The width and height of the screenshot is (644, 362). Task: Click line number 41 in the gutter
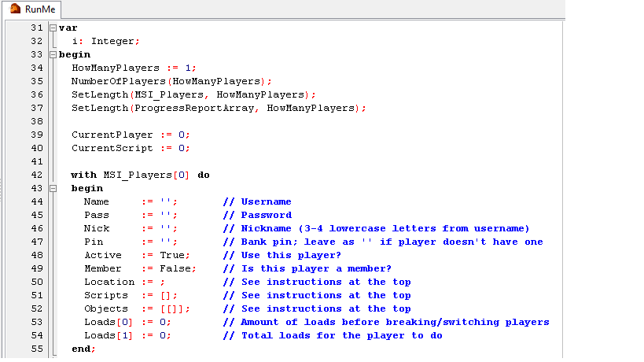point(36,161)
